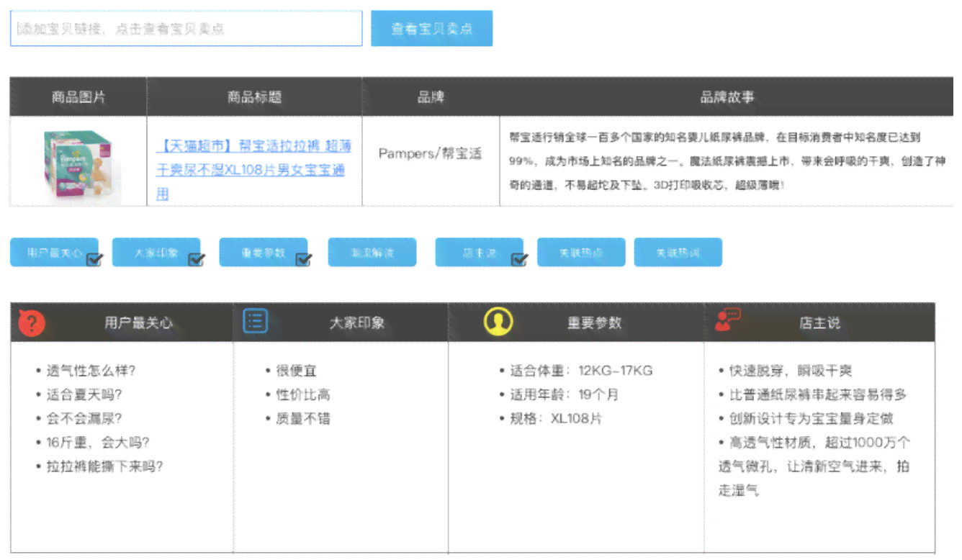Click the 性价比高 impression item

point(303,394)
